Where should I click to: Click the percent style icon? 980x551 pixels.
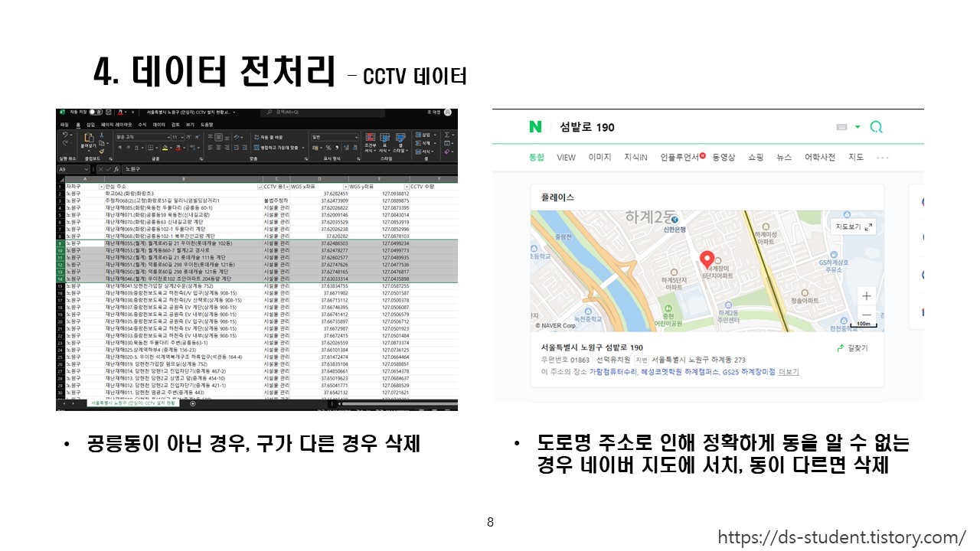(328, 148)
